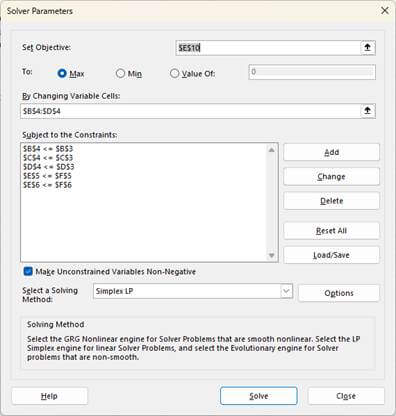Click the Set Objective range selector arrow icon
396x416 pixels.
coord(367,48)
